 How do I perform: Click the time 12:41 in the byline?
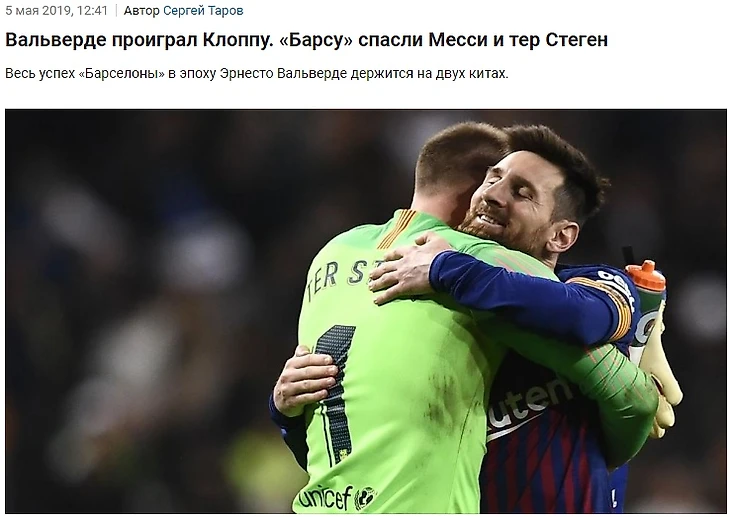[92, 11]
